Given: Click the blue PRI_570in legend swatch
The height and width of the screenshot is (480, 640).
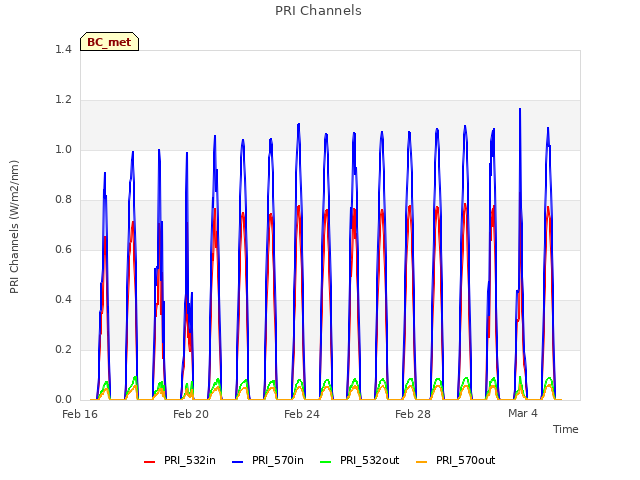Looking at the screenshot, I should tap(238, 462).
